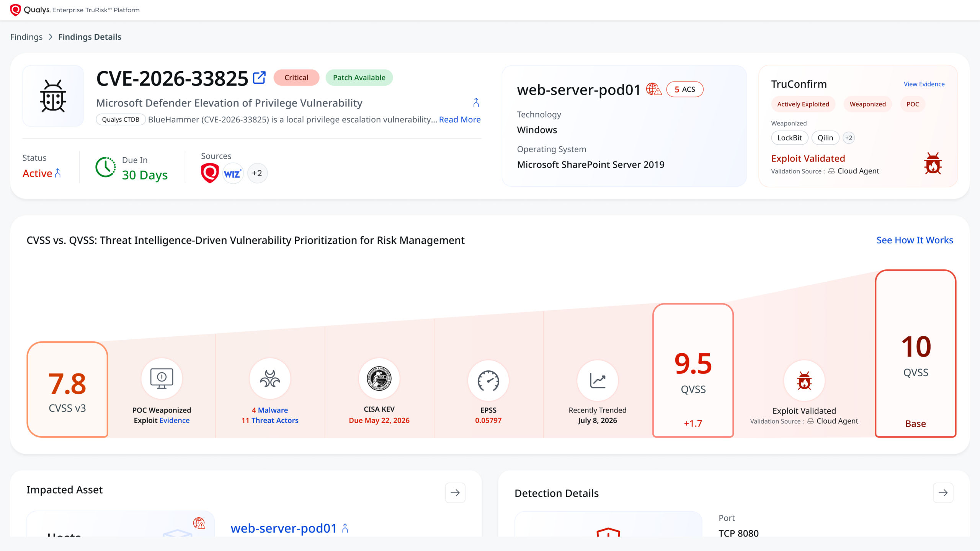Screen dimensions: 980x551
Task: Expand the +2 additional sources badge
Action: [x=257, y=173]
